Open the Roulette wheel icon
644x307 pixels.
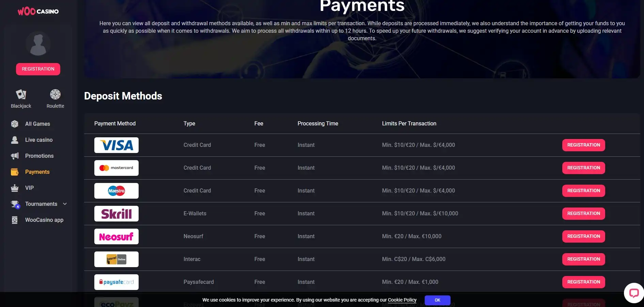point(55,94)
